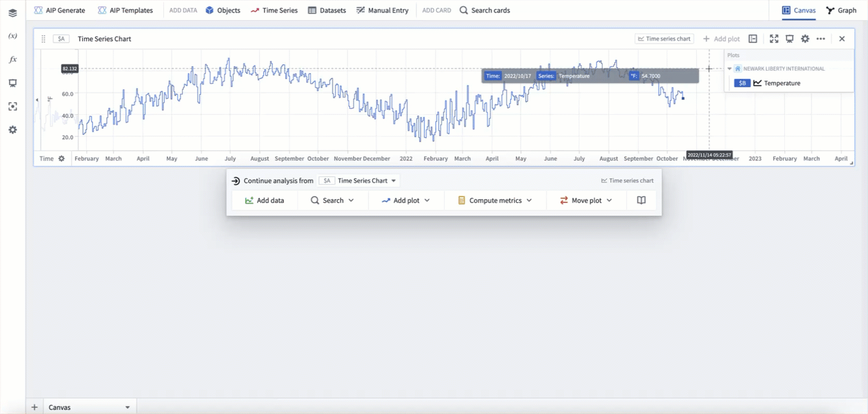Open Time axis settings gear
Viewport: 868px width, 414px height.
tap(62, 158)
